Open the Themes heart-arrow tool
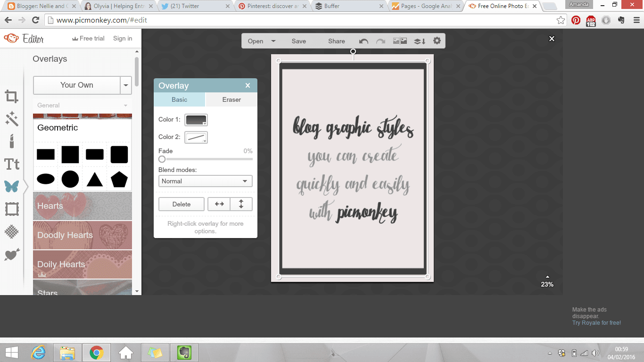Image resolution: width=644 pixels, height=362 pixels. tap(12, 255)
